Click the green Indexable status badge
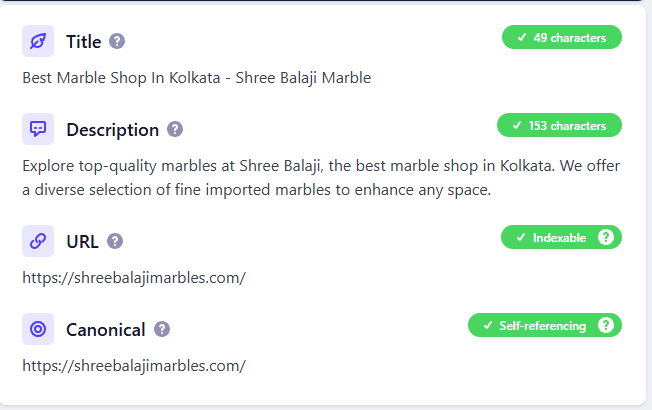Image resolution: width=652 pixels, height=410 pixels. click(x=552, y=237)
